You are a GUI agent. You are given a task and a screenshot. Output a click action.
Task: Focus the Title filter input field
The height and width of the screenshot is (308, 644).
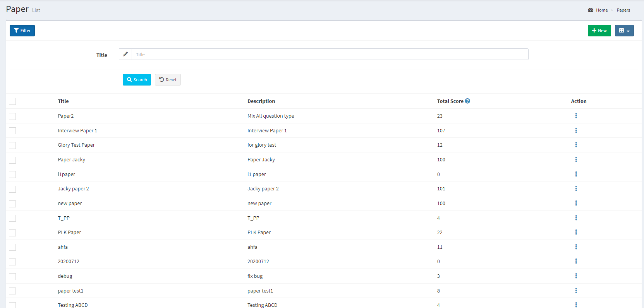tap(330, 55)
